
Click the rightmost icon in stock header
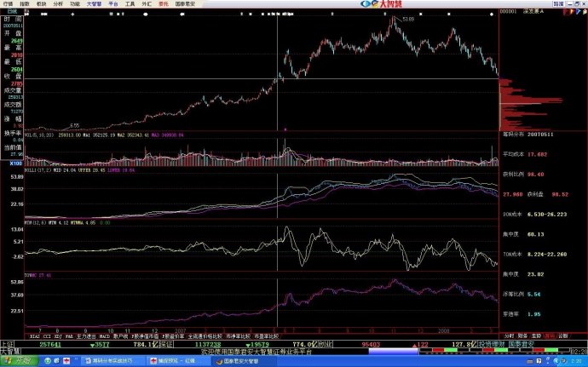click(581, 11)
